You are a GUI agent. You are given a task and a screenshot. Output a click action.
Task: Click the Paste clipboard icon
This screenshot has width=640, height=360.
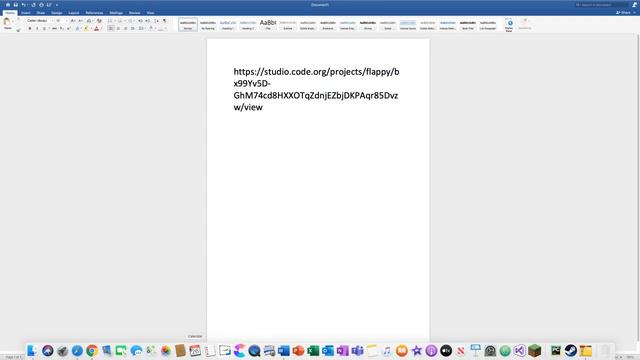coord(7,22)
